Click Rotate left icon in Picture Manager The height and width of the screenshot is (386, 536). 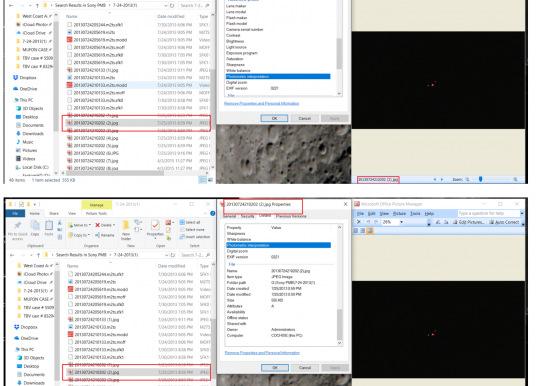click(438, 222)
